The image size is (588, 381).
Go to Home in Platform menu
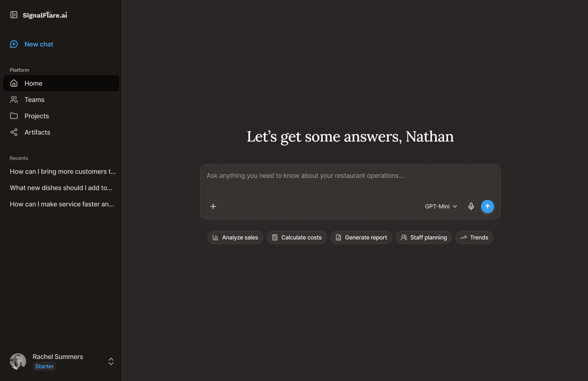click(33, 83)
